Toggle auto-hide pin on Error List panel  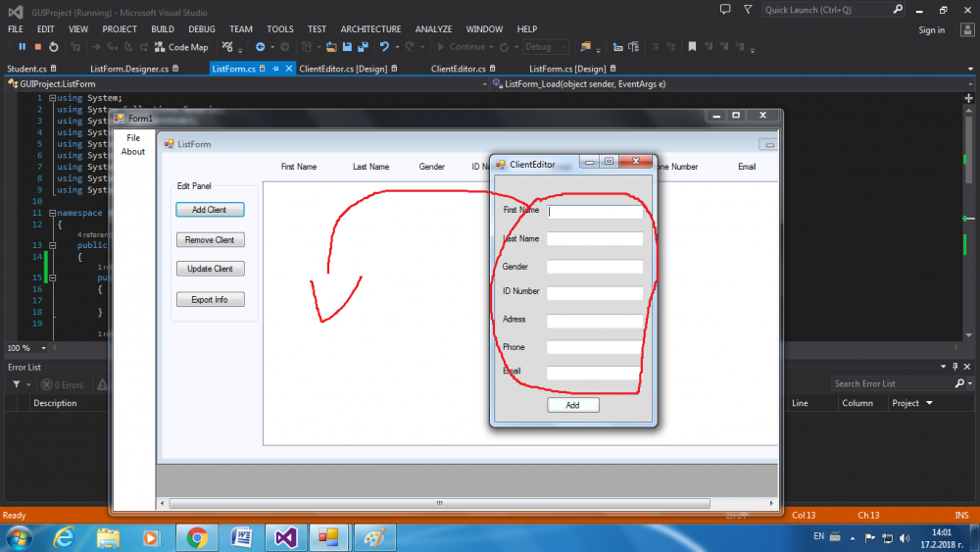[955, 367]
